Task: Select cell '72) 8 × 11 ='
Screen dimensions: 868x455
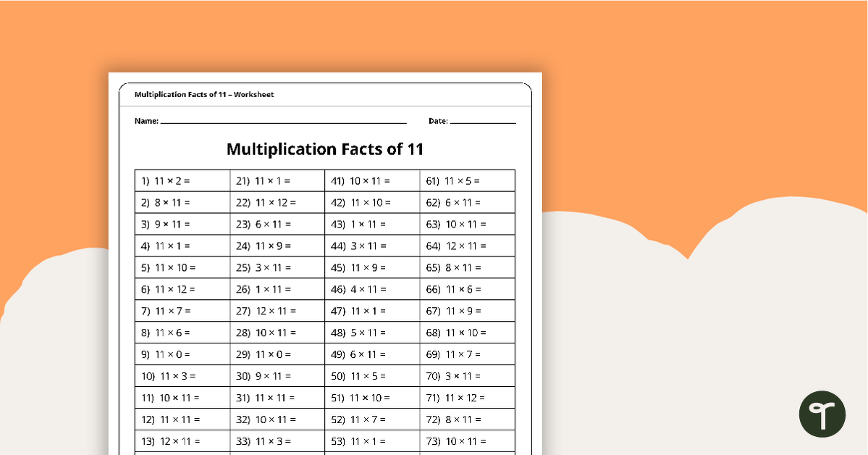Action: (468, 419)
